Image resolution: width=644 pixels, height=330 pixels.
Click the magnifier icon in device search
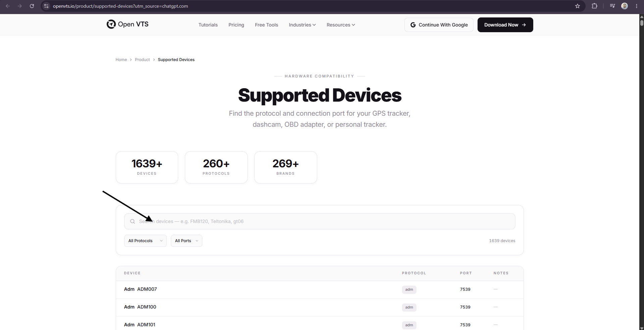[133, 221]
